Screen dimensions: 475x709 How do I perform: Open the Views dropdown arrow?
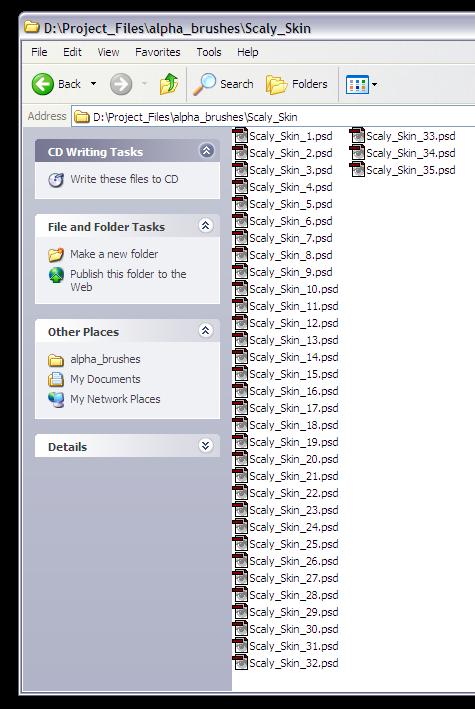374,84
